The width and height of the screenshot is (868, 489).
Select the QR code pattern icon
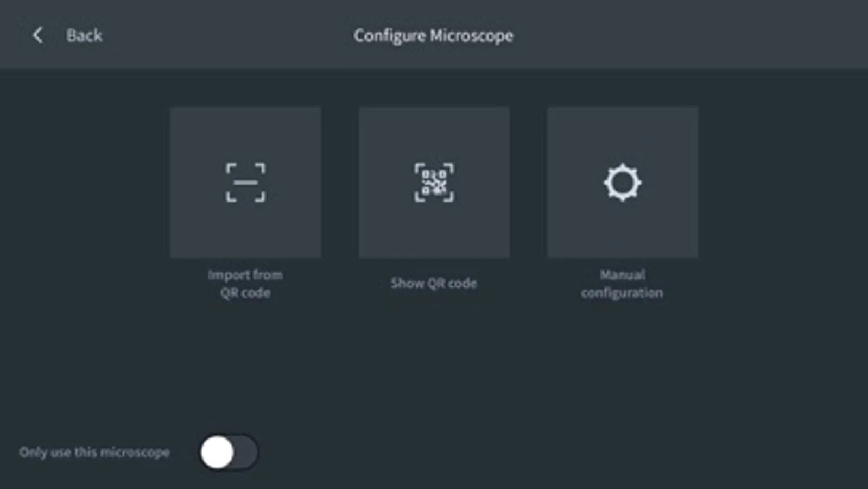pos(434,183)
